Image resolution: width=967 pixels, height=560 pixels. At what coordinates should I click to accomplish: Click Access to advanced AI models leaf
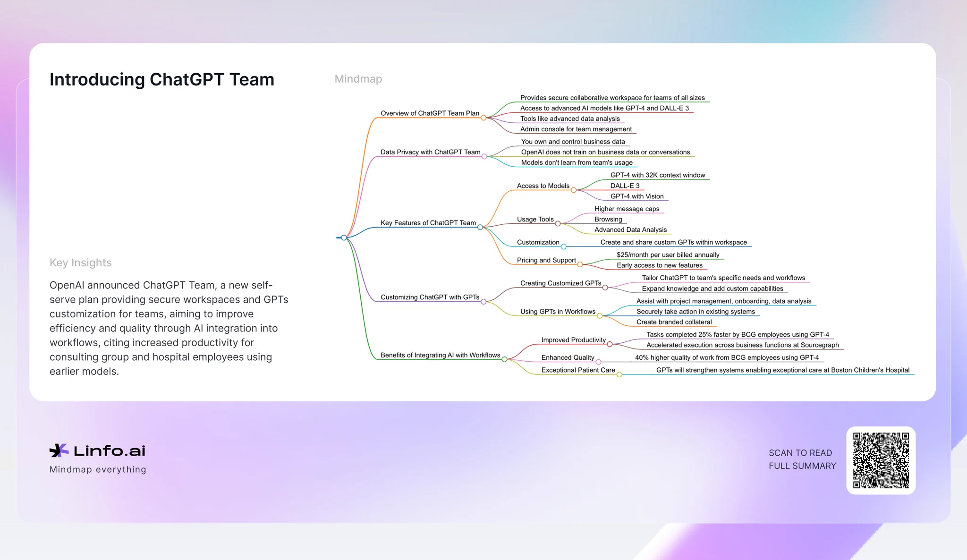[604, 108]
